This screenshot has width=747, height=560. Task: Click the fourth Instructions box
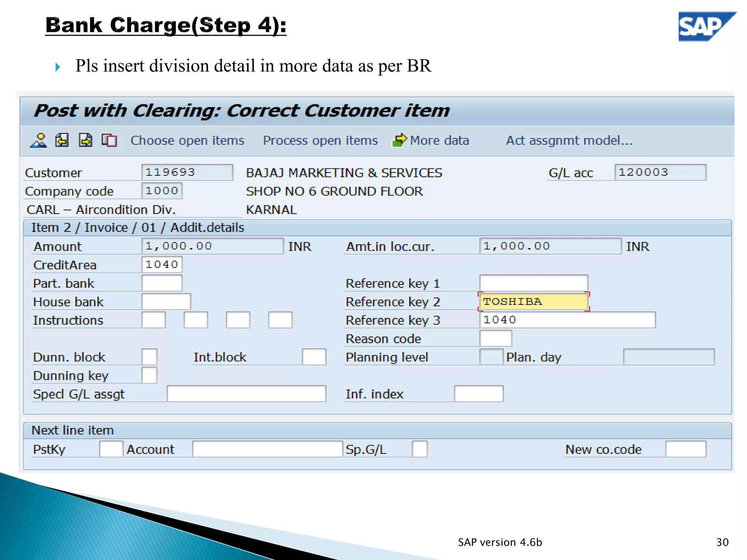[x=280, y=320]
